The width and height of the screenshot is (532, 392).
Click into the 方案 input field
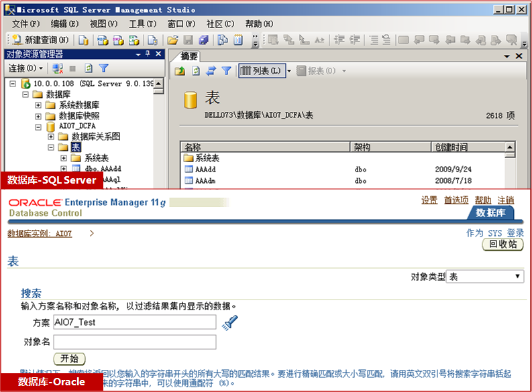coord(135,322)
